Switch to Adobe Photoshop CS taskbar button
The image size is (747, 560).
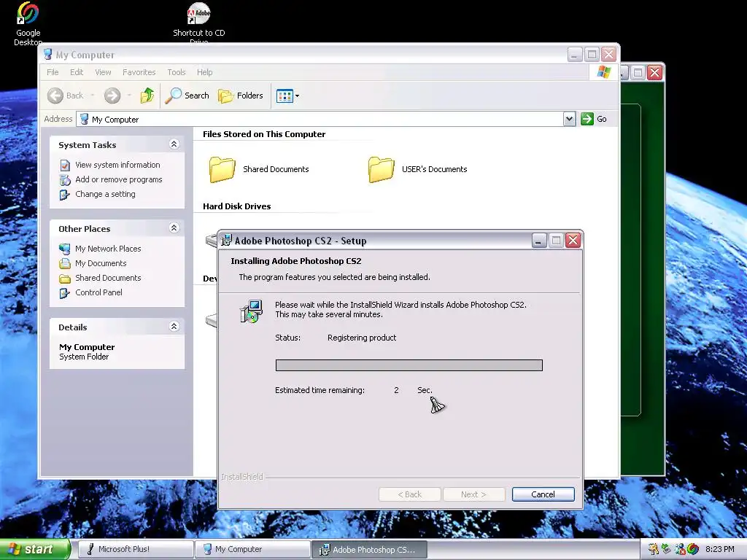coord(370,549)
